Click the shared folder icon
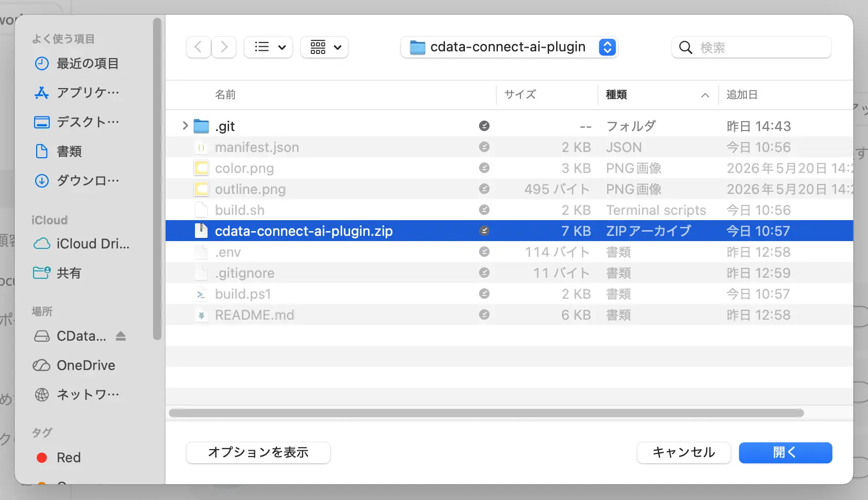868x500 pixels. (x=41, y=273)
